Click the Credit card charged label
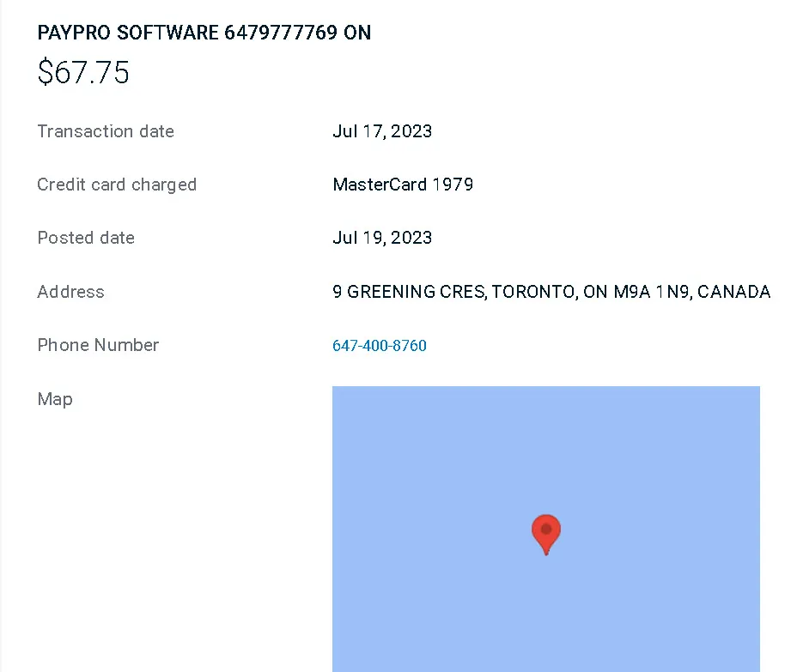Screen dimensions: 797x672 pyautogui.click(x=117, y=185)
